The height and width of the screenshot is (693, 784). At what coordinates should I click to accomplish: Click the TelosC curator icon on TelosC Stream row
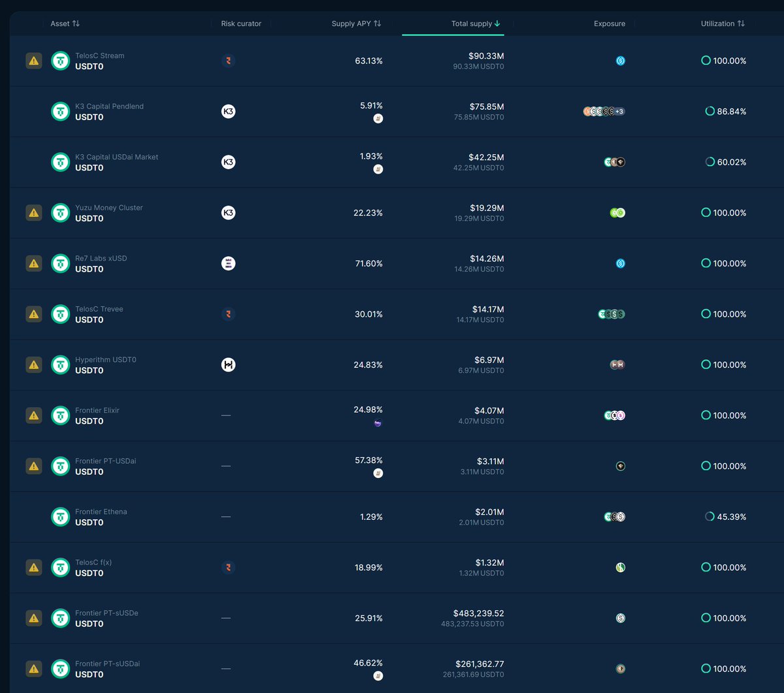[x=228, y=61]
